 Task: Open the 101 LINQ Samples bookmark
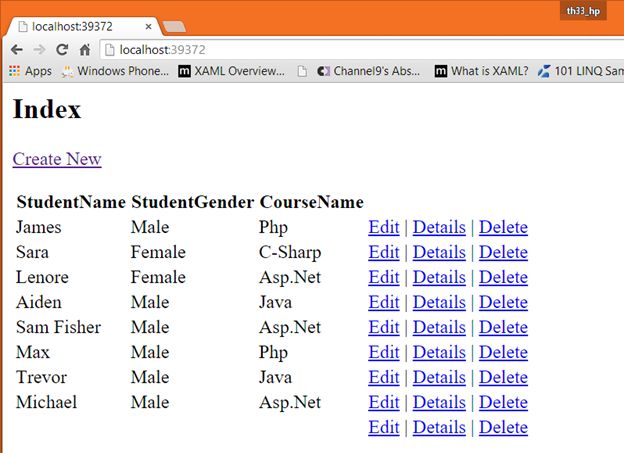pyautogui.click(x=581, y=71)
